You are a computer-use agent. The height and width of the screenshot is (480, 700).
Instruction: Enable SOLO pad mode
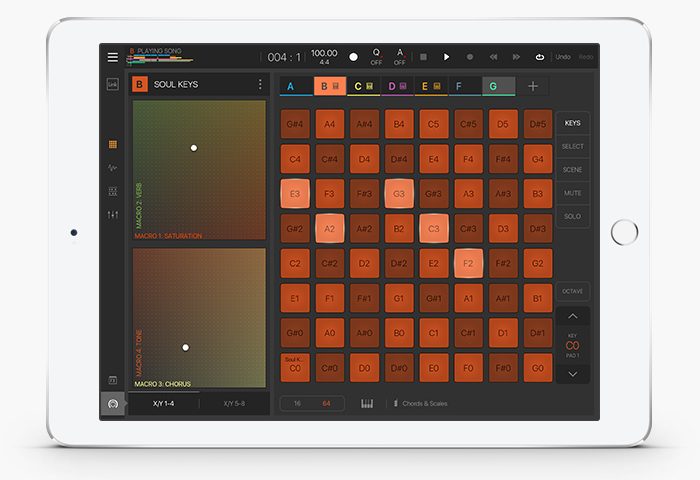click(x=572, y=216)
